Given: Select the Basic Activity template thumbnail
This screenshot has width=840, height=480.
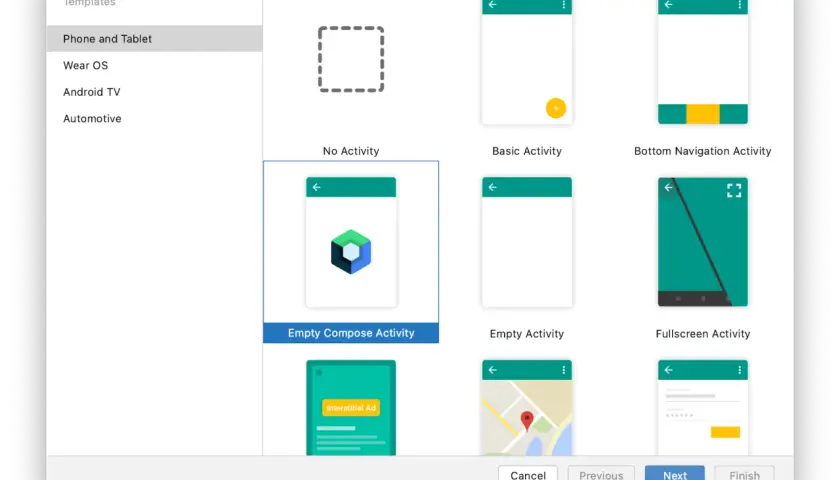Looking at the screenshot, I should pos(527,62).
